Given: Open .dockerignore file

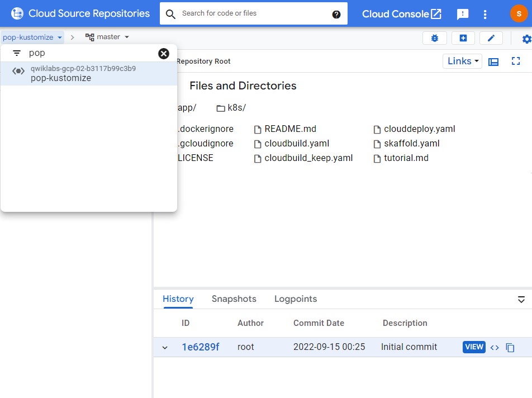Looking at the screenshot, I should coord(206,129).
